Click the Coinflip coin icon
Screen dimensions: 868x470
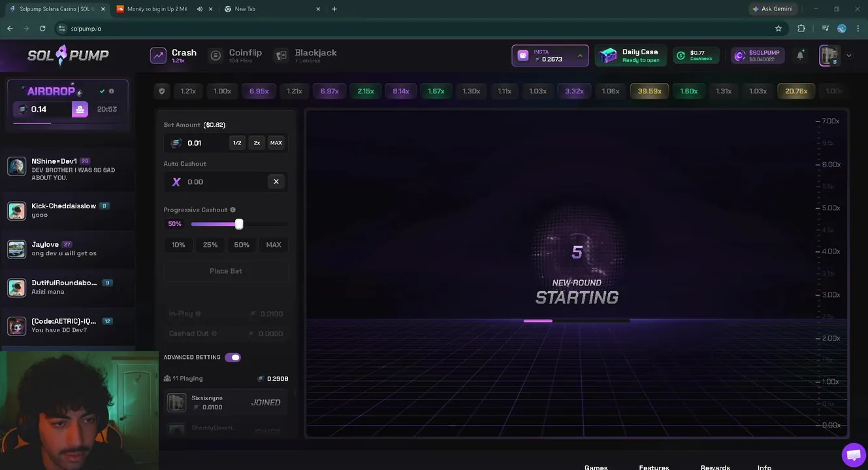(216, 55)
